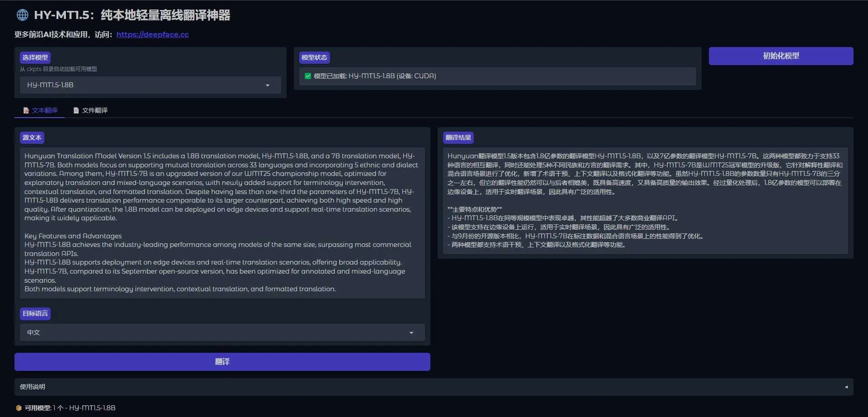Open the target language dropdown showing 中文
The width and height of the screenshot is (868, 417).
coord(222,332)
